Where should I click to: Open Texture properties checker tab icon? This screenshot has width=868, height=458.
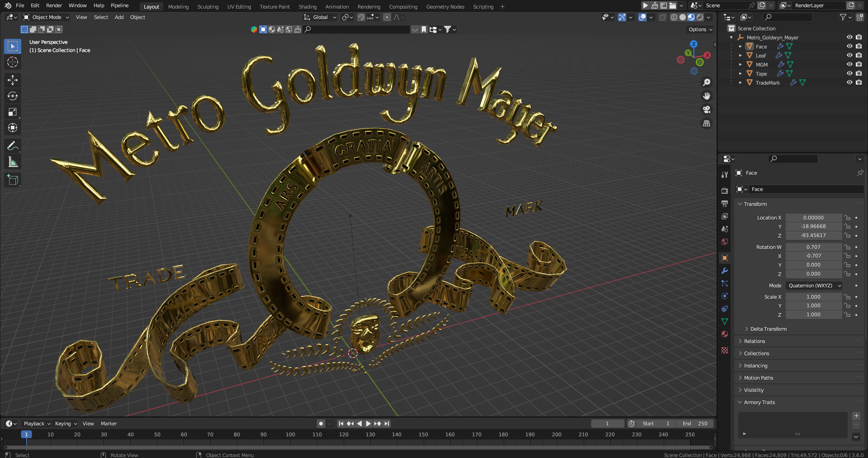[725, 350]
